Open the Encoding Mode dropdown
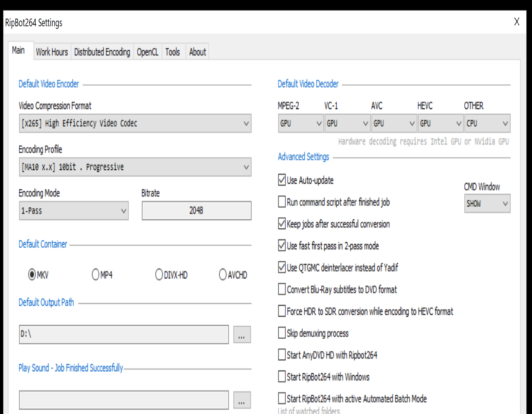The height and width of the screenshot is (414, 532). (74, 211)
